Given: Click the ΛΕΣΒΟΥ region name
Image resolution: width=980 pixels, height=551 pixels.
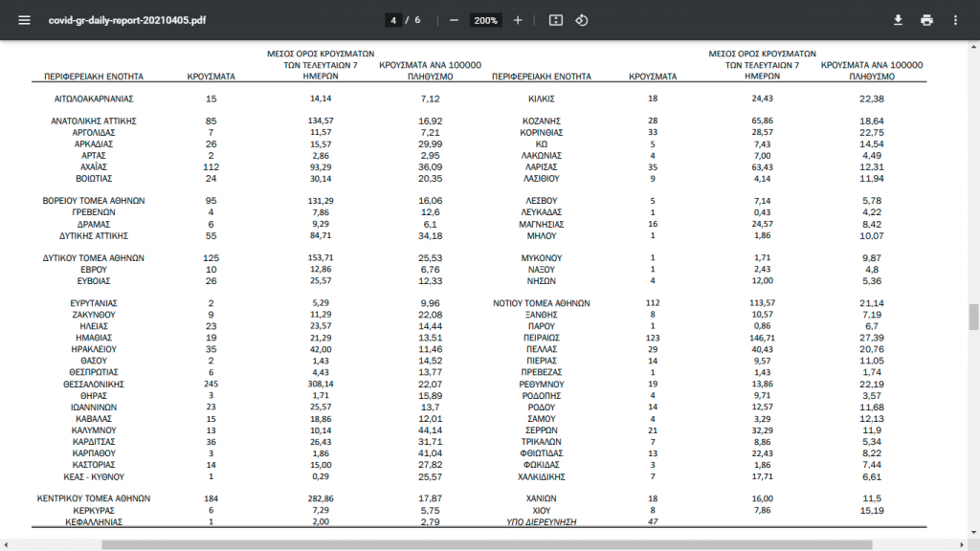Looking at the screenshot, I should pos(542,201).
